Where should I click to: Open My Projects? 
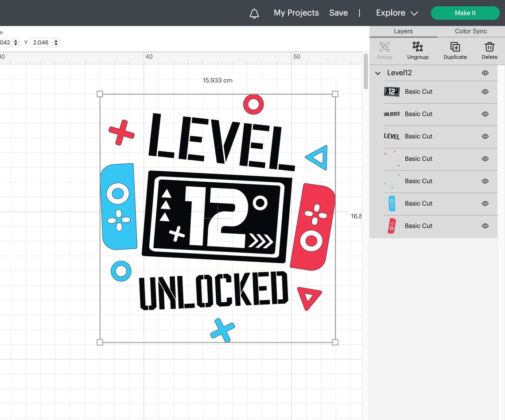(x=296, y=13)
